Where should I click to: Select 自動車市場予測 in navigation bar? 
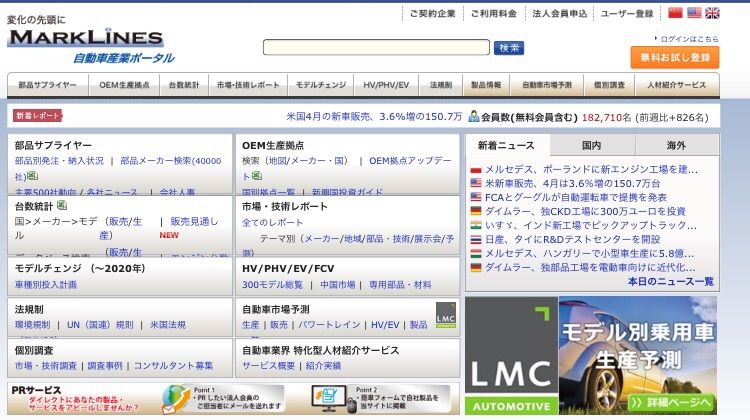547,85
